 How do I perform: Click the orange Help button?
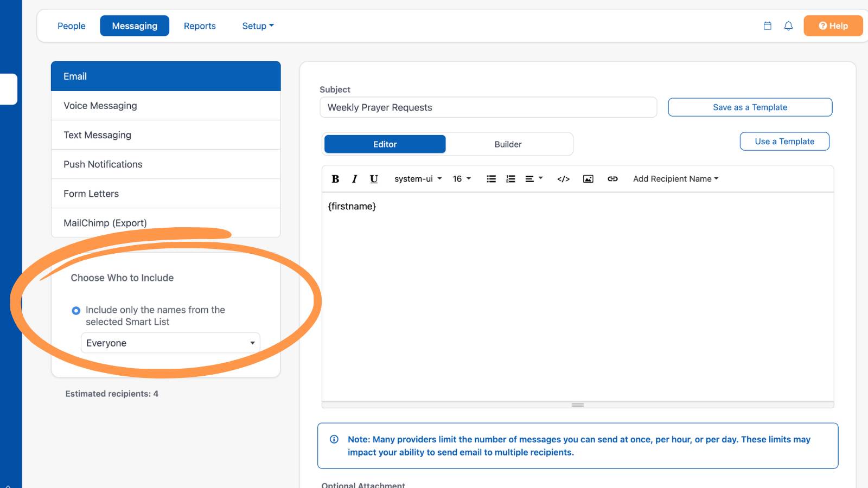click(x=833, y=25)
